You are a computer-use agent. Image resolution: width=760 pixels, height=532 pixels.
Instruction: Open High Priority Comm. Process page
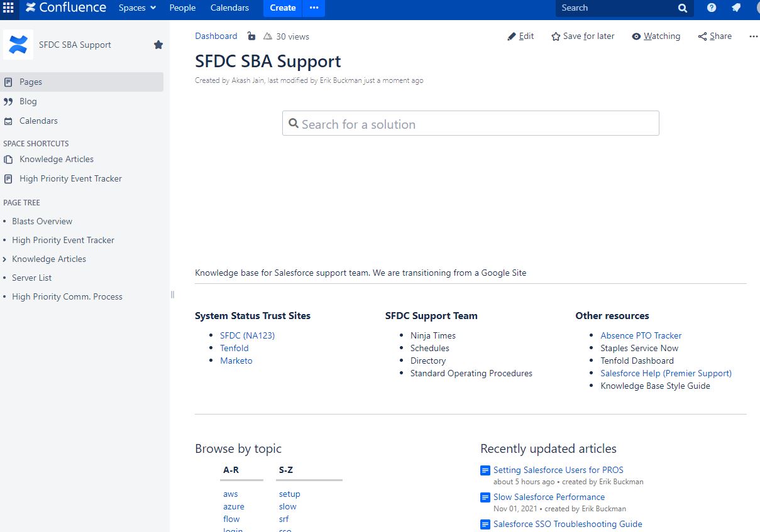(x=67, y=296)
